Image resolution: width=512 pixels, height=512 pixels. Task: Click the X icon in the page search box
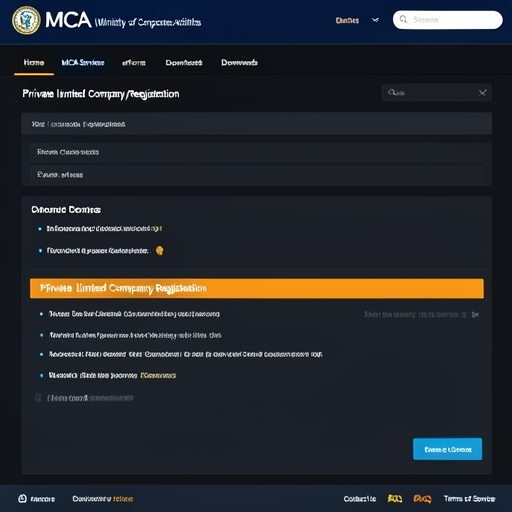[x=482, y=93]
